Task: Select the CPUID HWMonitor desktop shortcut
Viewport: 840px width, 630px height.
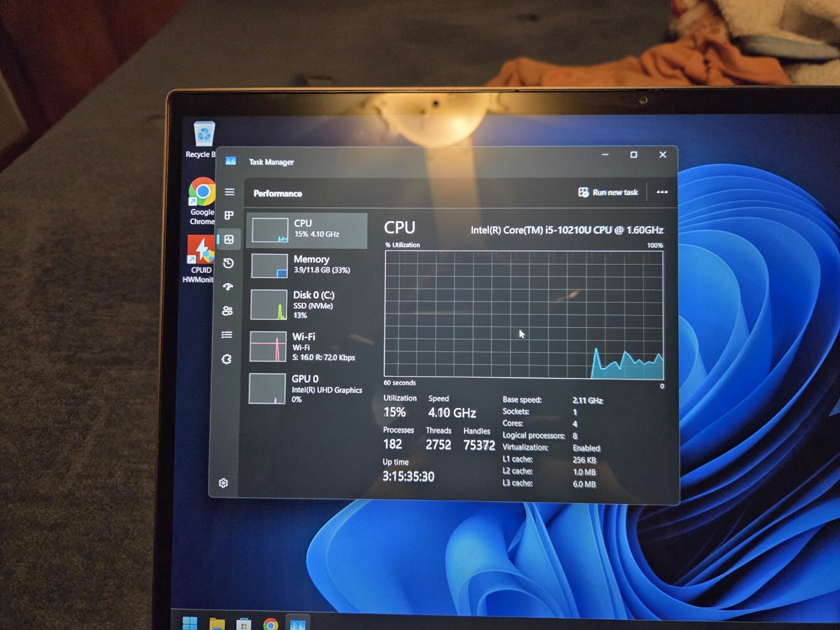Action: [199, 259]
